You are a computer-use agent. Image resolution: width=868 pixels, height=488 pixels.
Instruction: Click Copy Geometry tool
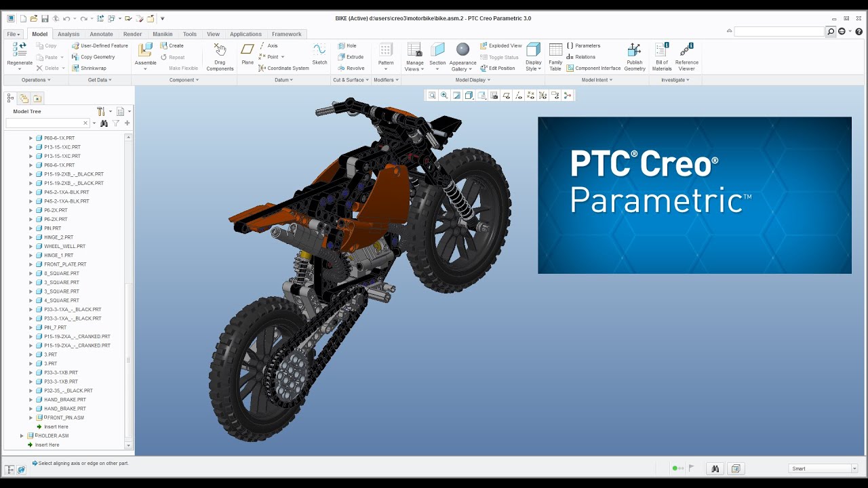(93, 57)
